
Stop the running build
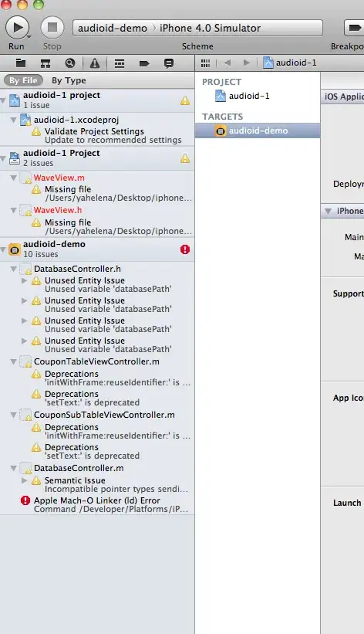coord(52,28)
